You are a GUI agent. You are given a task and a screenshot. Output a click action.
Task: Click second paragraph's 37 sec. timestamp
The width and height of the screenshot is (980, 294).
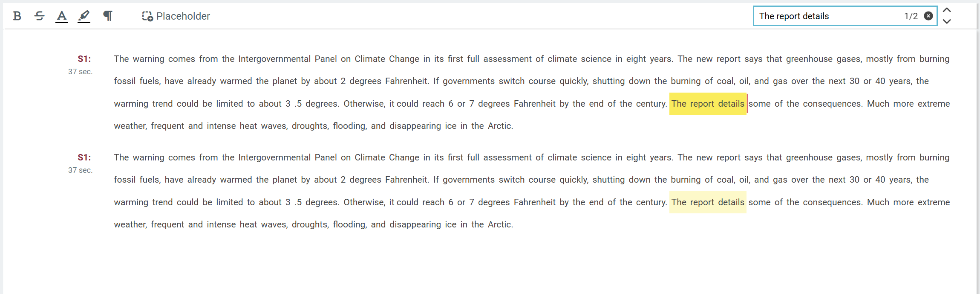[80, 170]
